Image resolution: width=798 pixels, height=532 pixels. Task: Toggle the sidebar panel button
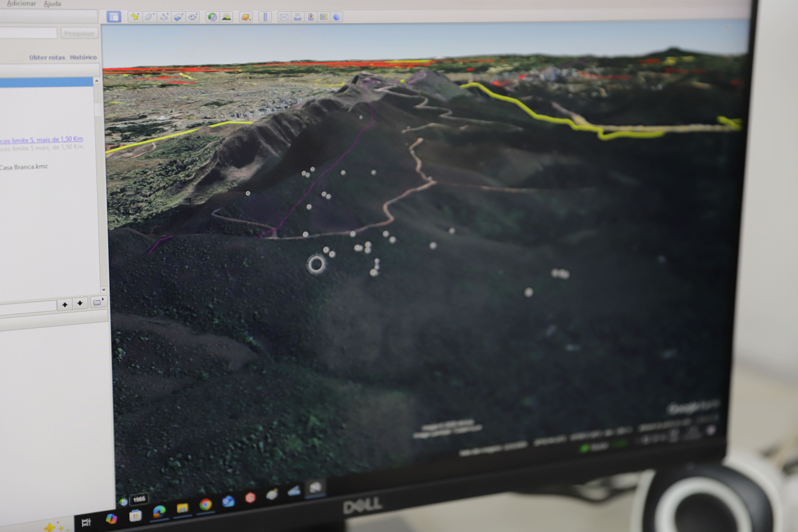pos(114,17)
